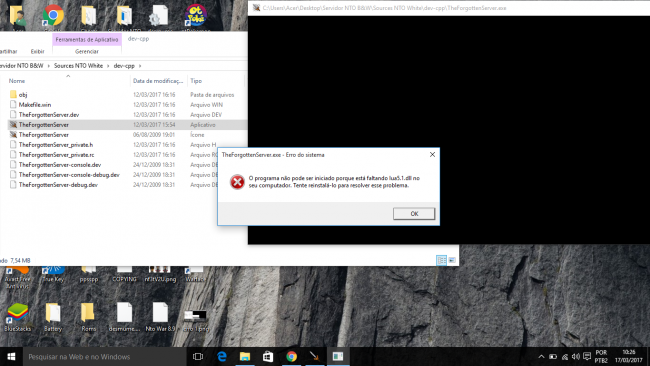Click the console window title bar icon
Screen dimensions: 650x366
click(256, 8)
